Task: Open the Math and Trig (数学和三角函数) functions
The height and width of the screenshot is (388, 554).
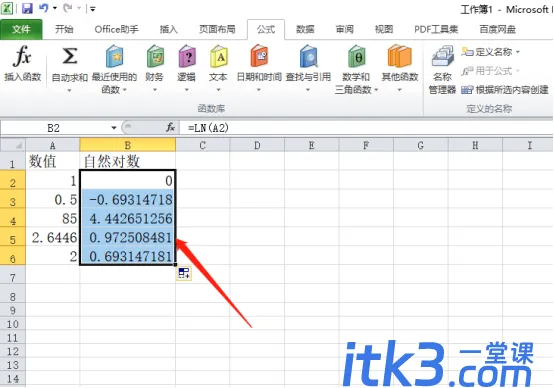Action: pos(356,69)
